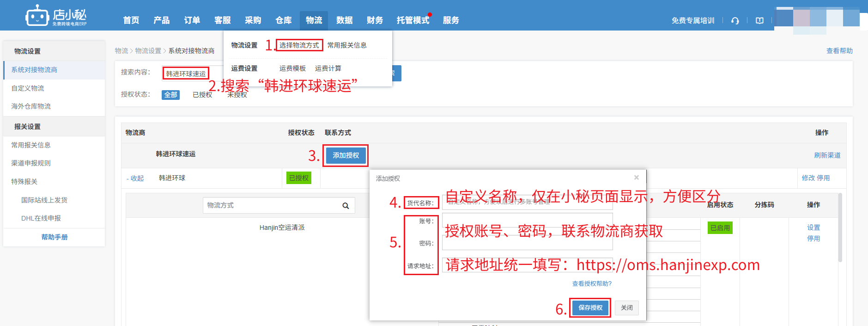
Task: Filter 授权状态 by 全部
Action: pyautogui.click(x=170, y=95)
